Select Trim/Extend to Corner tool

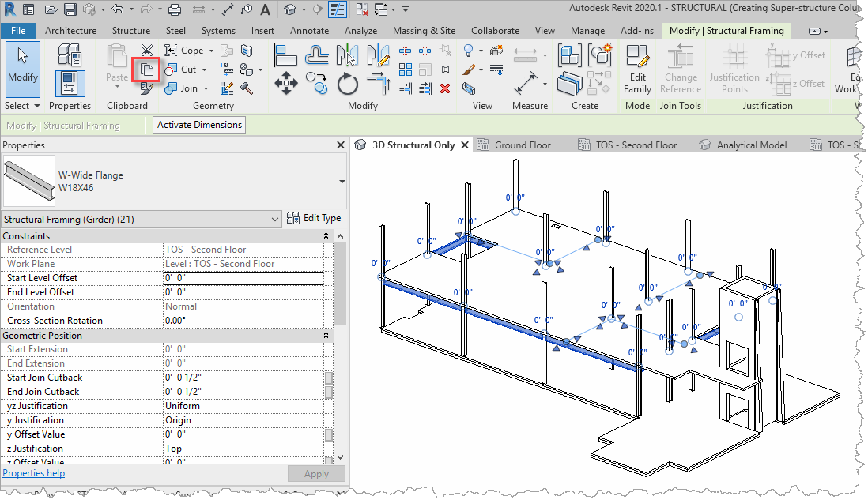pos(378,84)
